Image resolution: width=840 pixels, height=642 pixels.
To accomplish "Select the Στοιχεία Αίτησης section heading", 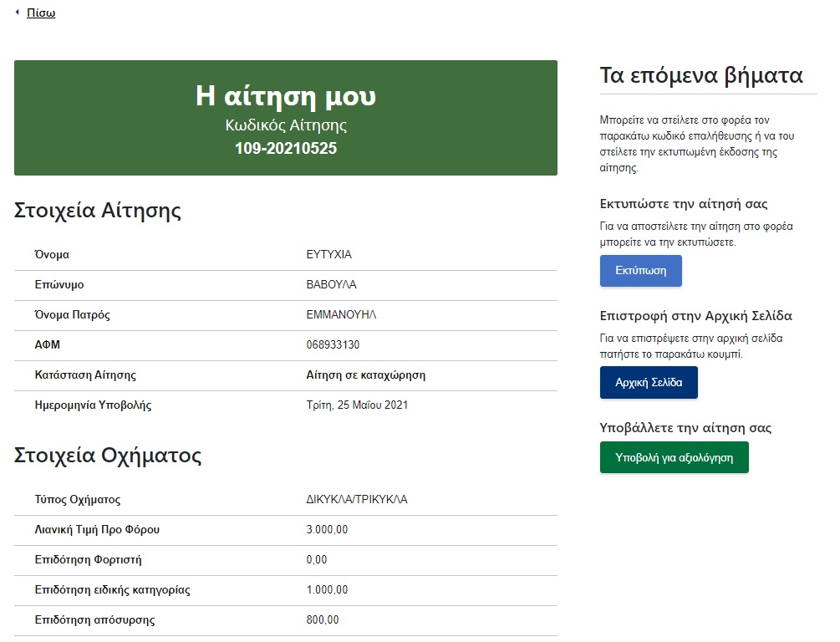I will pos(98,211).
